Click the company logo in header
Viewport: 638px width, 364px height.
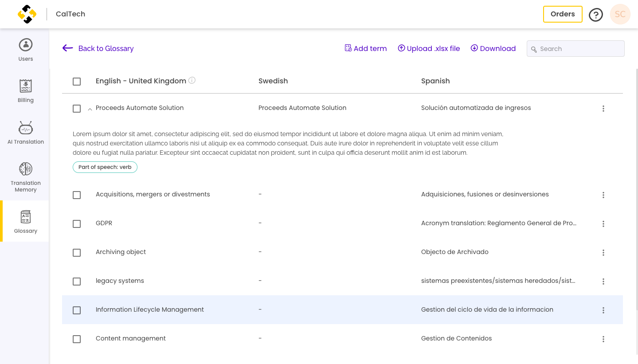click(x=27, y=14)
